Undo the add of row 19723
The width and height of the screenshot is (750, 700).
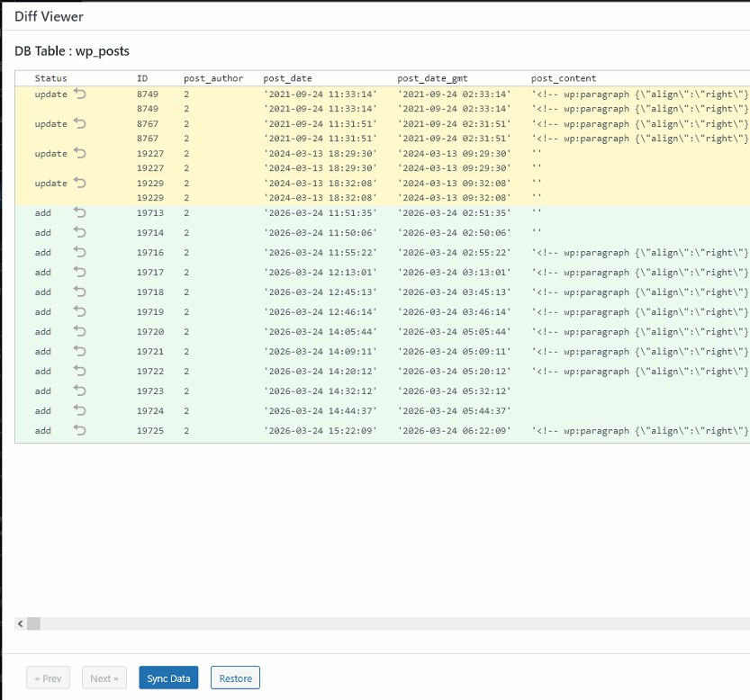(x=79, y=390)
